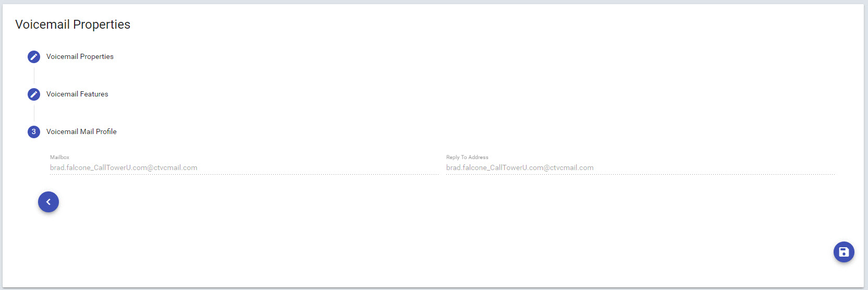This screenshot has width=868, height=290.
Task: Select the Voicemail Mail Profile step label
Action: point(81,132)
